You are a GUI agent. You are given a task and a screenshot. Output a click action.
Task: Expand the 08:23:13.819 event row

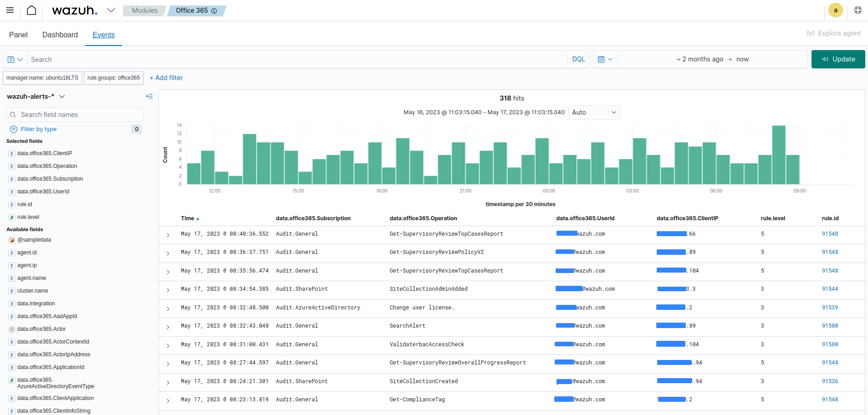168,401
